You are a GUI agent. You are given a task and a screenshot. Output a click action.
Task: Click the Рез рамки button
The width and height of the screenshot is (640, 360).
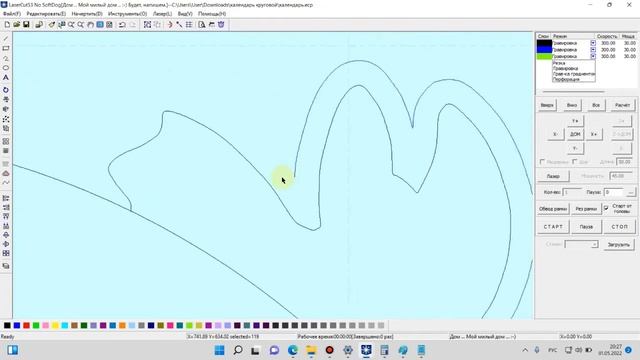coord(586,209)
